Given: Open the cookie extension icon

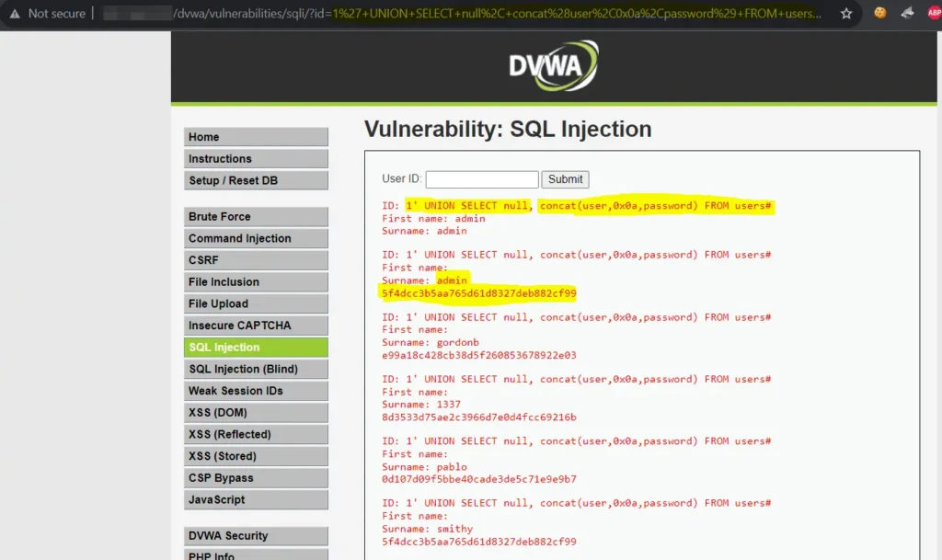Looking at the screenshot, I should pyautogui.click(x=879, y=13).
